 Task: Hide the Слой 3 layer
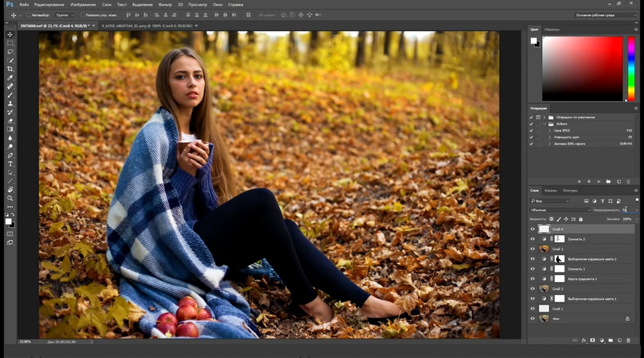533,249
